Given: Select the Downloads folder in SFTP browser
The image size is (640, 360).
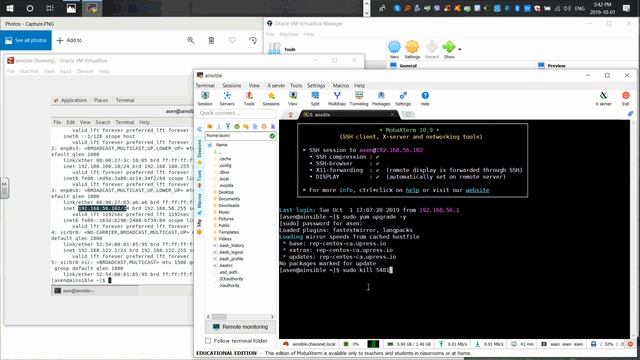Looking at the screenshot, I should [229, 205].
